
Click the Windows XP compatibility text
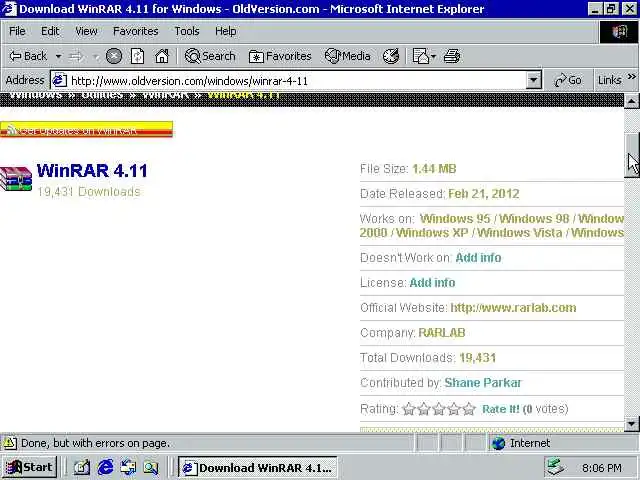pyautogui.click(x=432, y=233)
